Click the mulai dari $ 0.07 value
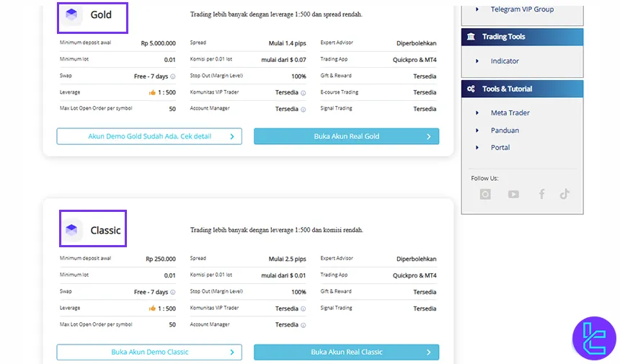The height and width of the screenshot is (364, 620). tap(283, 60)
